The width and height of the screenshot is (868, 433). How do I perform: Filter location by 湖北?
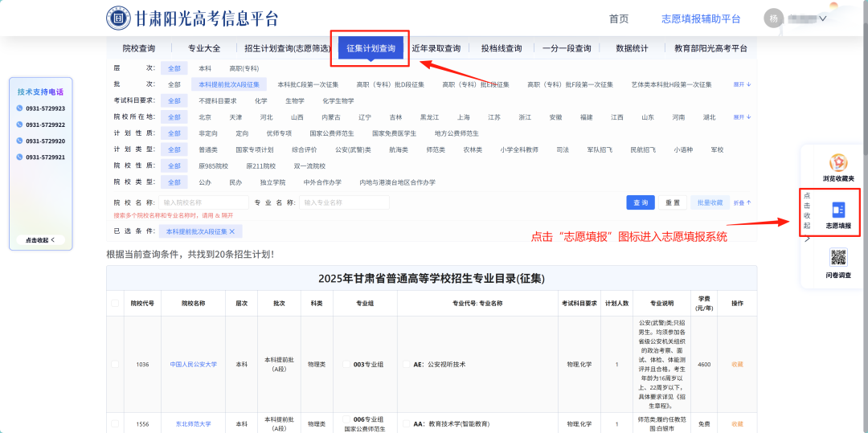[709, 117]
